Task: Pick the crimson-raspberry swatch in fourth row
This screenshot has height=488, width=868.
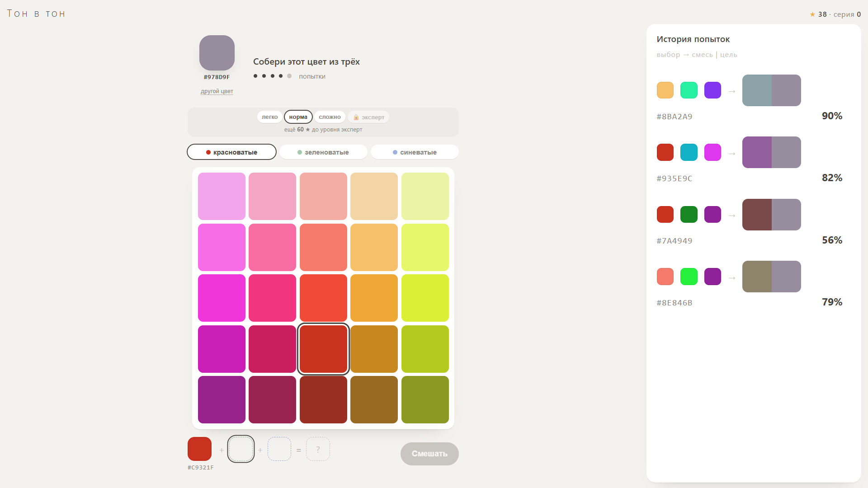Action: point(272,349)
